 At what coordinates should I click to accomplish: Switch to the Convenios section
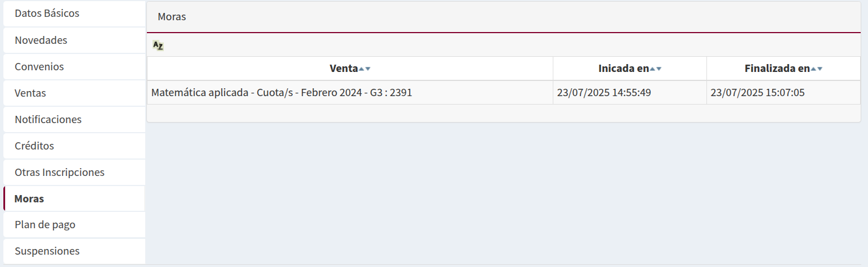(39, 67)
